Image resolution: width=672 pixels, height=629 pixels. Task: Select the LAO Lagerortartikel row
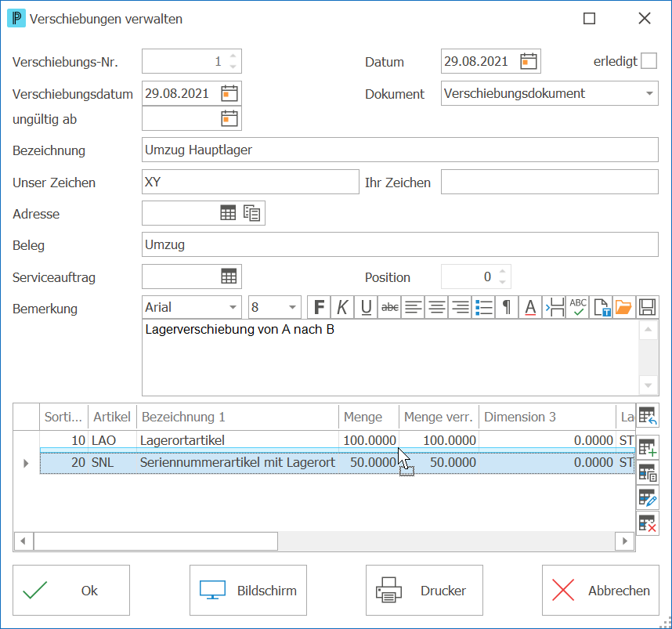click(x=338, y=440)
